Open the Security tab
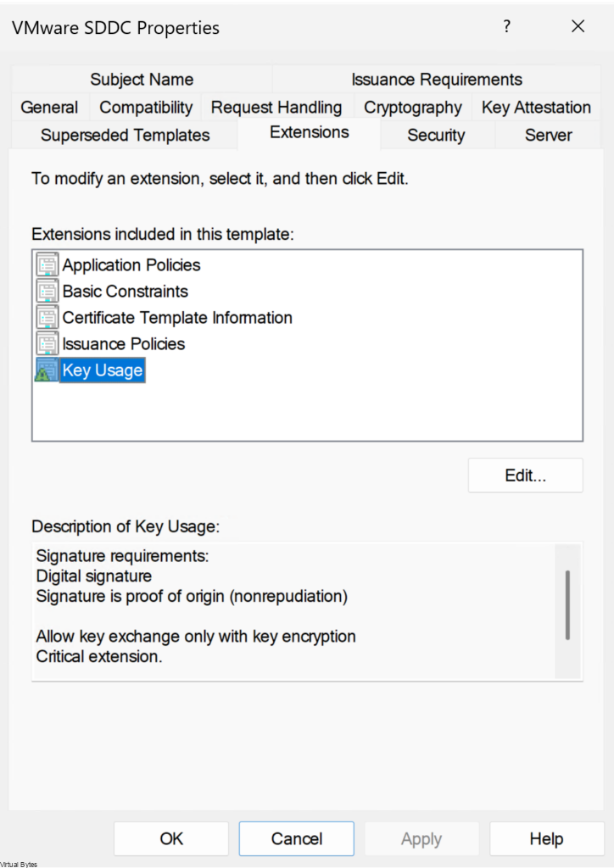The image size is (614, 868). (436, 136)
